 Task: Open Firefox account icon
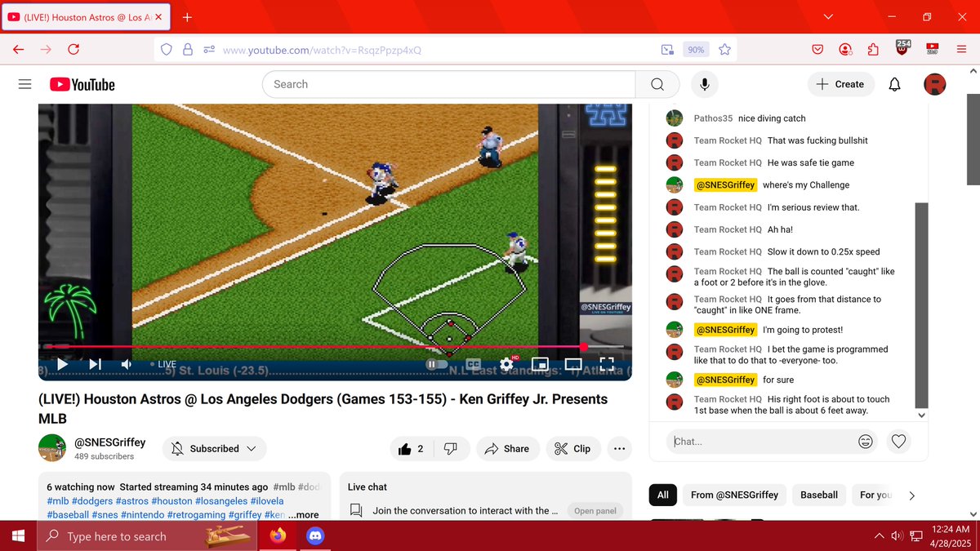[x=845, y=50]
